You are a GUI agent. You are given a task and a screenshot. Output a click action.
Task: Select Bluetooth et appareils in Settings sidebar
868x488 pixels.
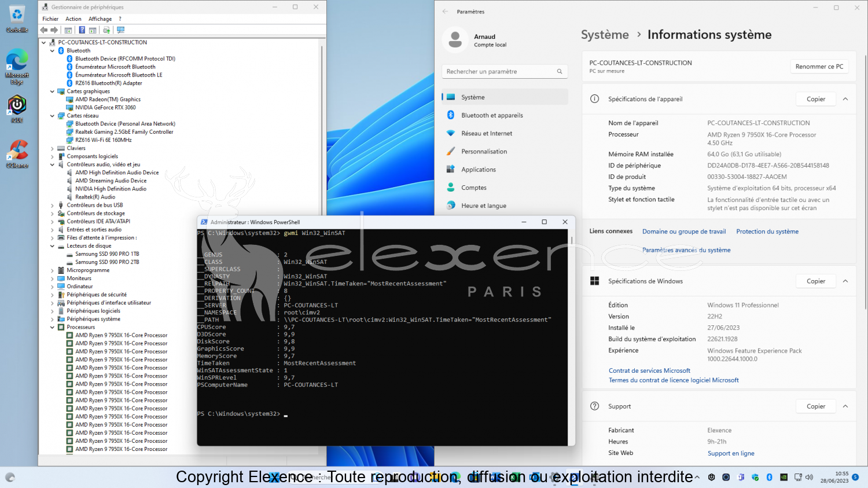(x=505, y=115)
